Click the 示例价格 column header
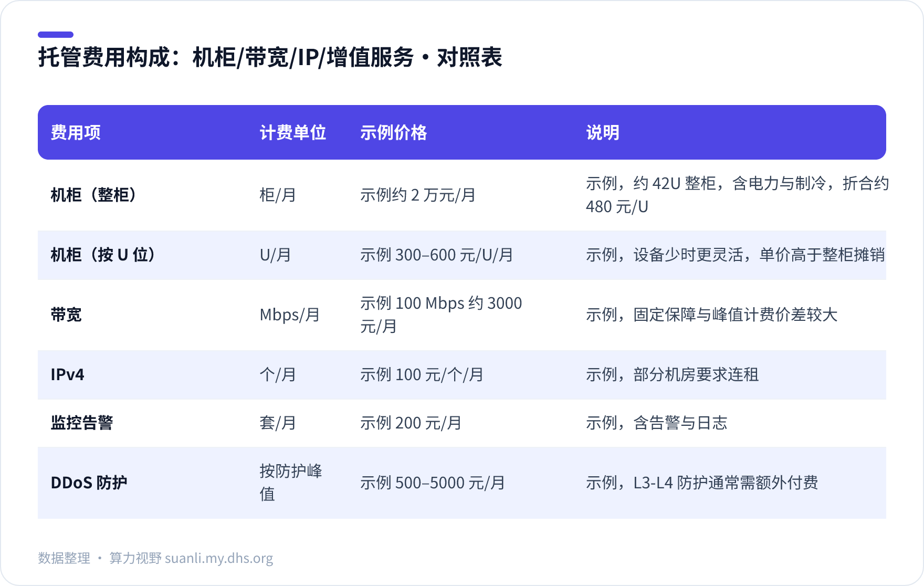The width and height of the screenshot is (924, 586). pyautogui.click(x=394, y=132)
